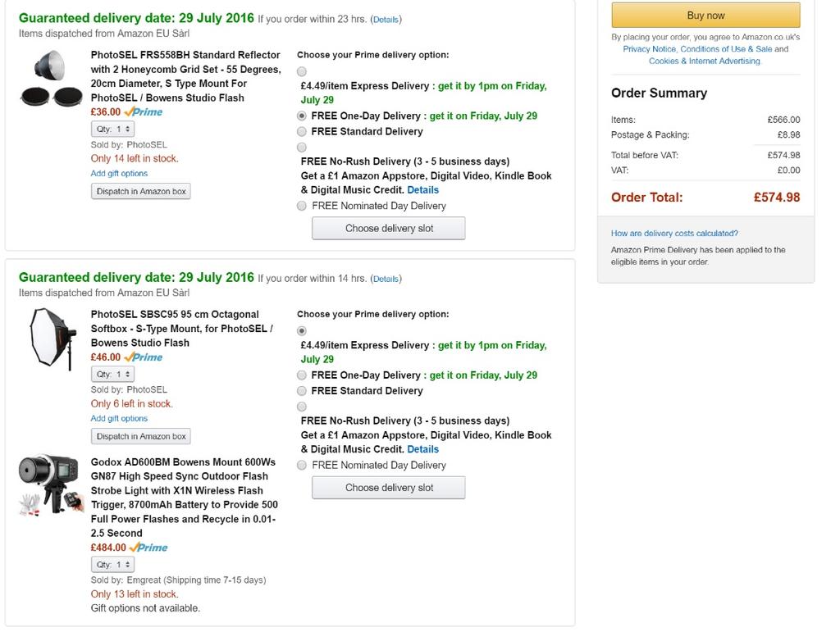Open Add gift options for the reflector
840x632 pixels.
[119, 174]
